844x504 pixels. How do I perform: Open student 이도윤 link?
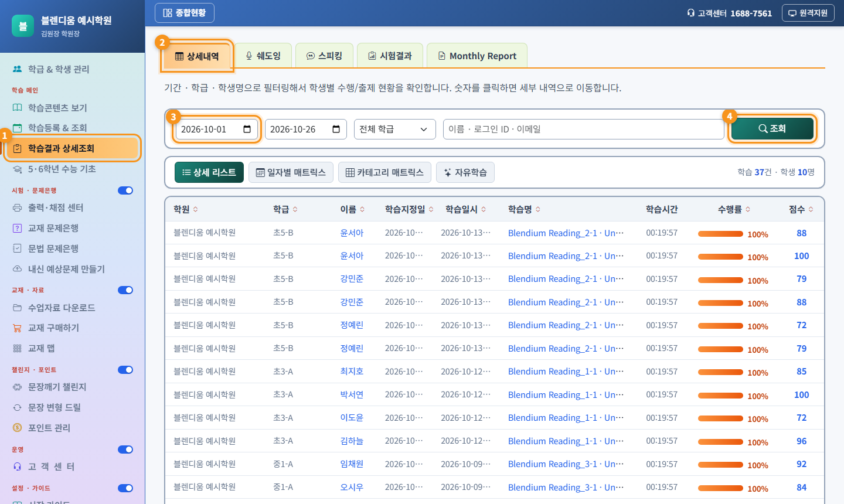click(352, 418)
